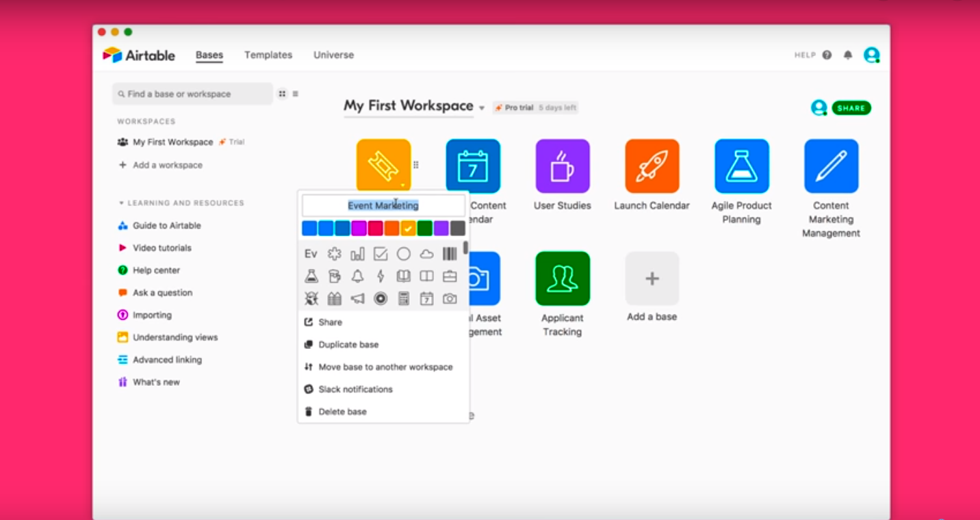Screen dimensions: 980x520
Task: Choose the lab flask icon in picker
Action: click(311, 276)
